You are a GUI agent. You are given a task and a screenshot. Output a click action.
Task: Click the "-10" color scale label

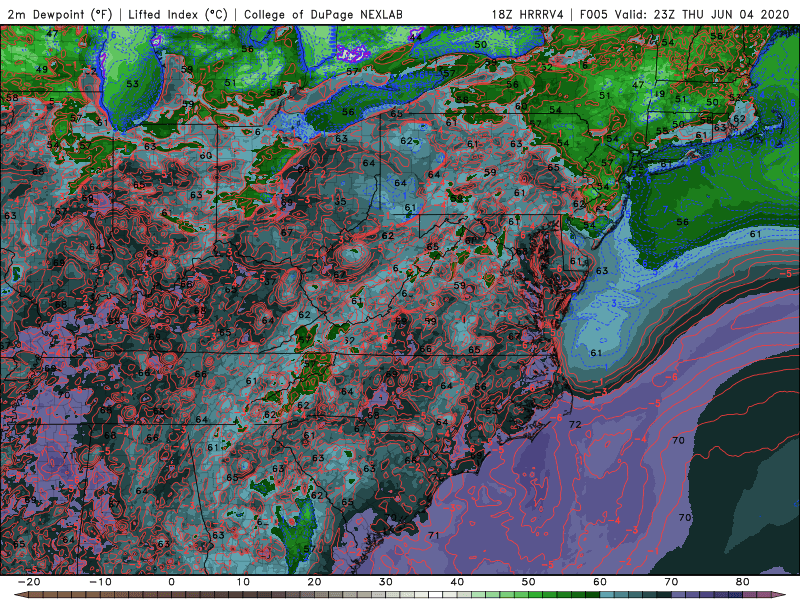[x=100, y=582]
